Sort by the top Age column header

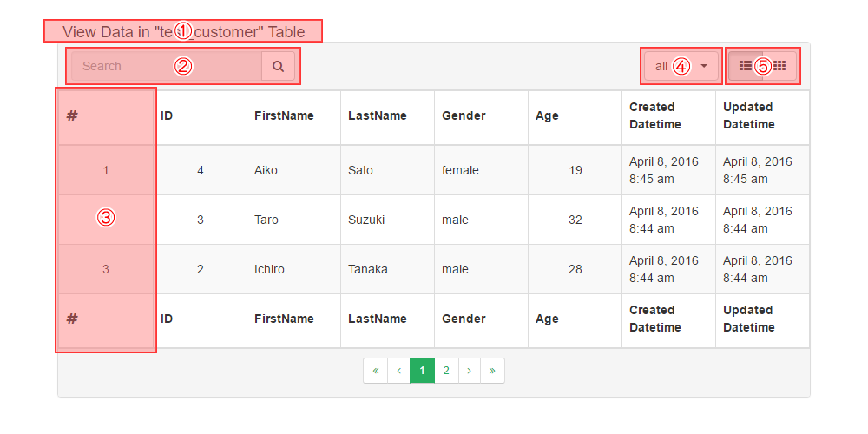547,116
